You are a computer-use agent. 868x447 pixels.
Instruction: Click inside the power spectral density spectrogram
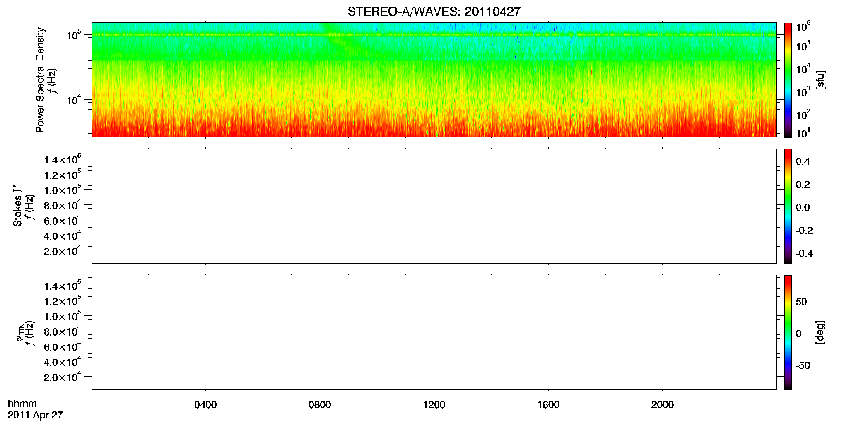click(434, 79)
